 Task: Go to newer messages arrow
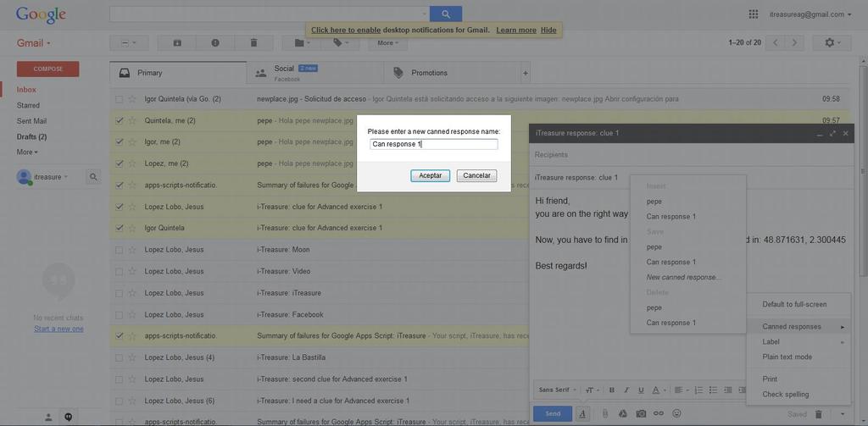coord(776,42)
